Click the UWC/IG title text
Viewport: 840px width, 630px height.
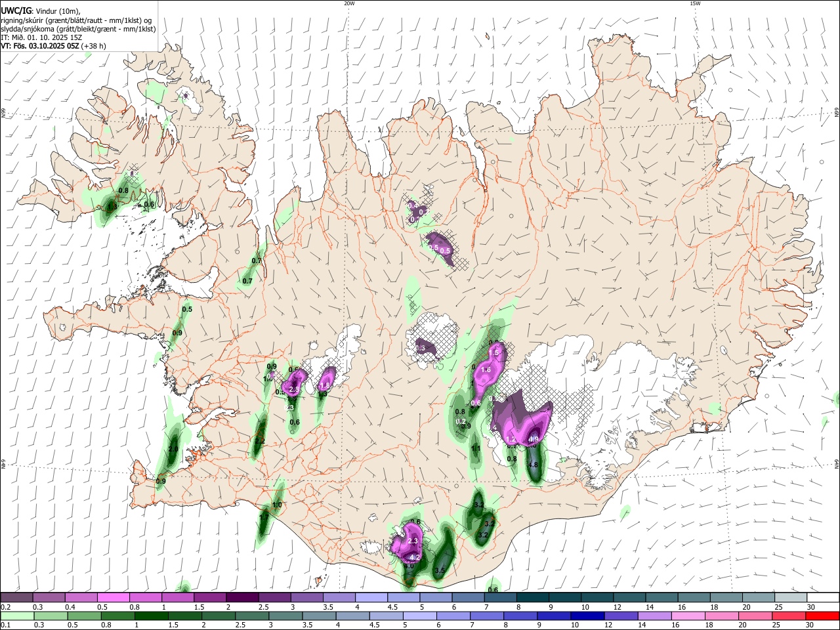pyautogui.click(x=16, y=10)
